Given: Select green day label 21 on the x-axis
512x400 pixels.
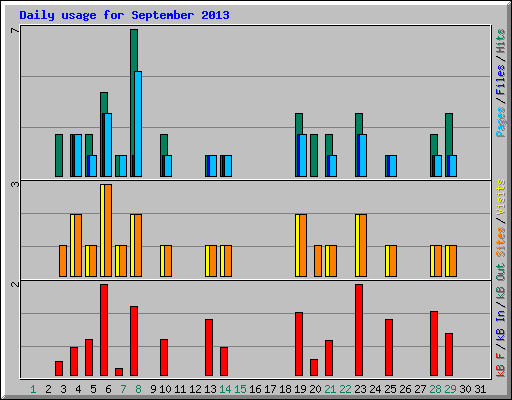Looking at the screenshot, I should [x=330, y=389].
